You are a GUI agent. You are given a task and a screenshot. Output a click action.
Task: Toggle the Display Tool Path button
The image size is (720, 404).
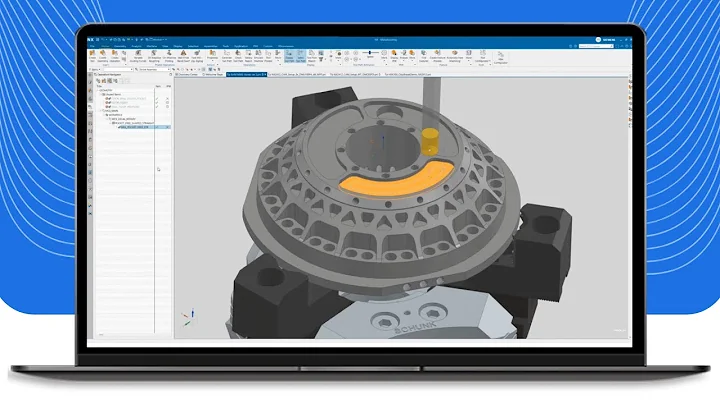289,56
